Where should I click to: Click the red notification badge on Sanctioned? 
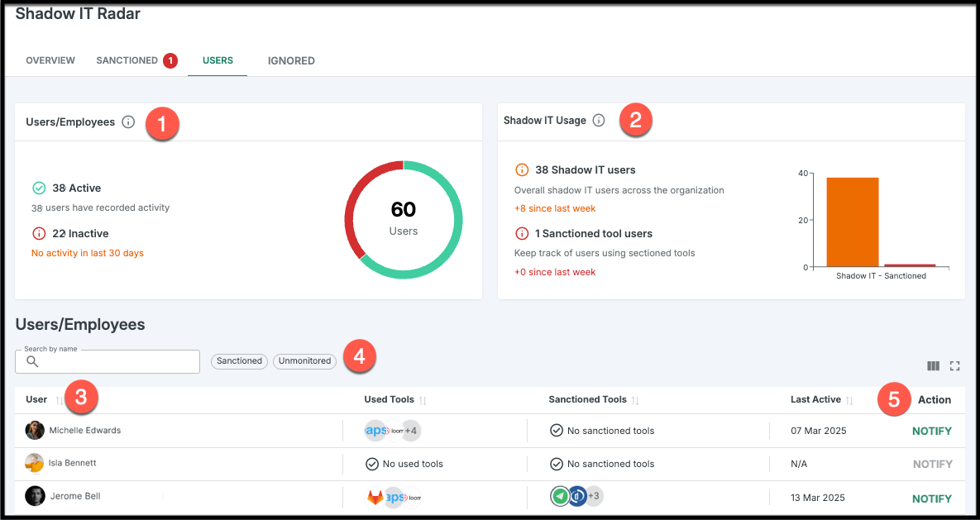tap(170, 60)
